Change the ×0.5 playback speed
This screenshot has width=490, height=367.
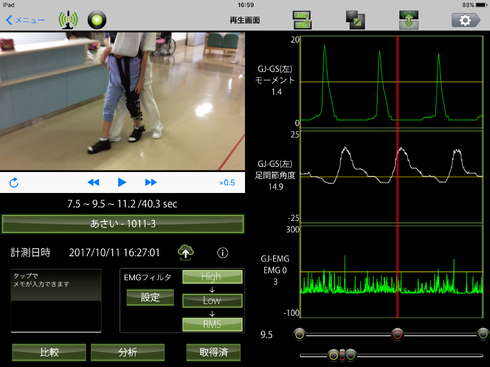(227, 183)
